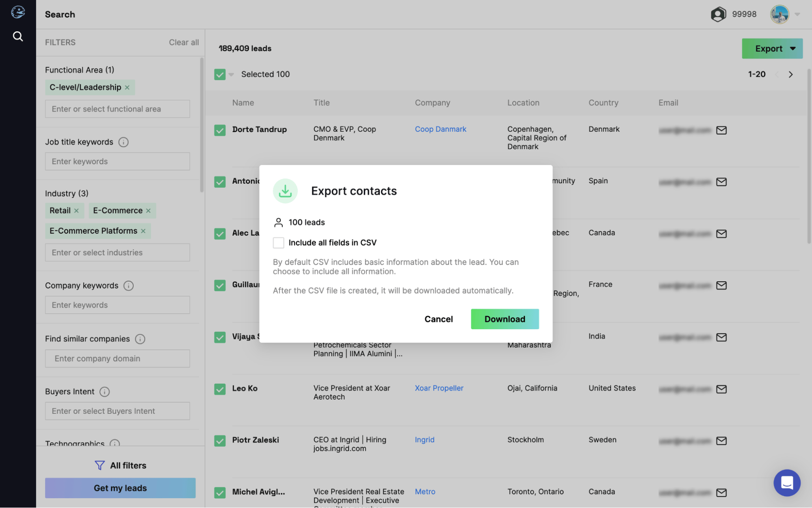The height and width of the screenshot is (508, 812).
Task: Open the selection options dropdown arrow
Action: click(x=231, y=74)
